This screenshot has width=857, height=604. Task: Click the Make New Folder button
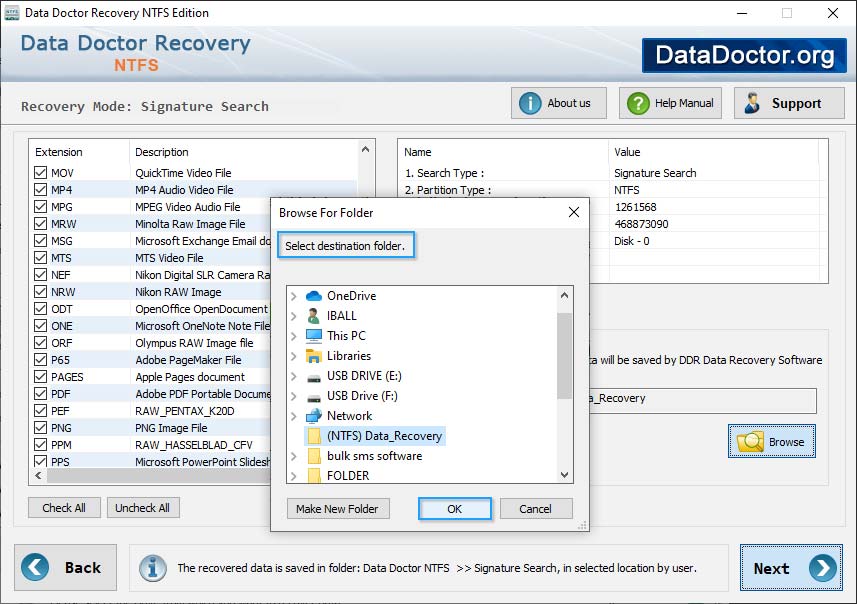pos(338,509)
